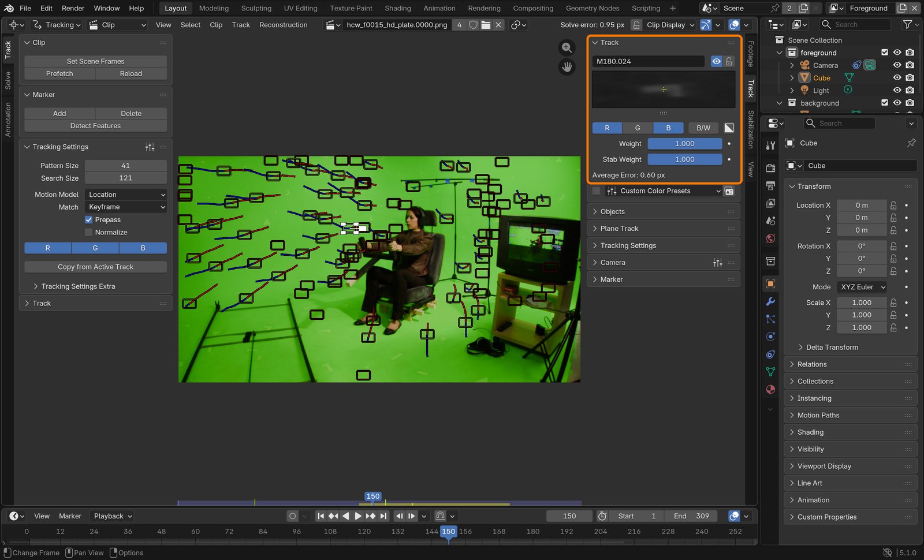Click the outliner filter funnel icon

pyautogui.click(x=907, y=24)
